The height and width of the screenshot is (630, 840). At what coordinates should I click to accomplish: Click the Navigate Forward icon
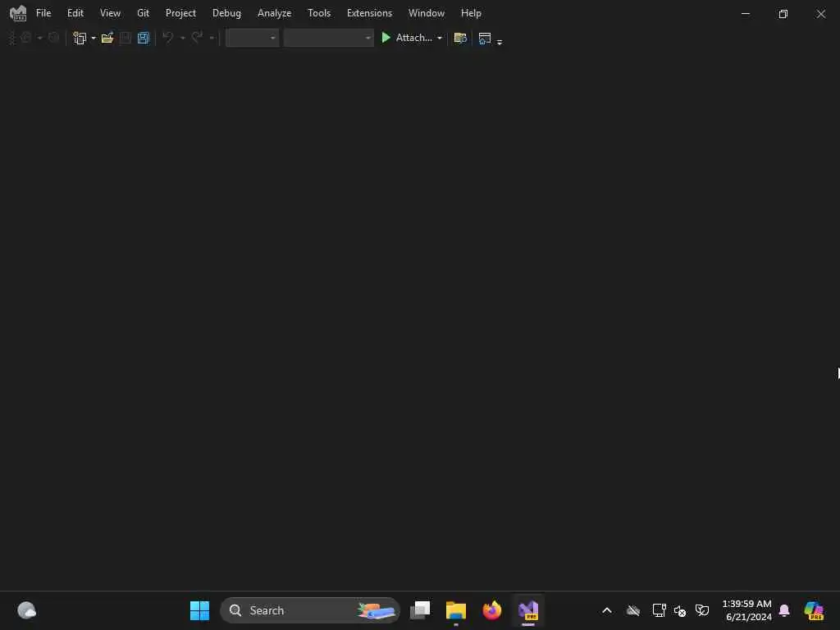53,38
